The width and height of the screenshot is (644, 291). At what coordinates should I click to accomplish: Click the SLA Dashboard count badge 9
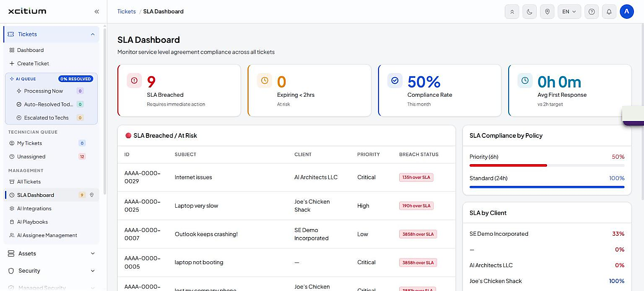click(x=82, y=195)
